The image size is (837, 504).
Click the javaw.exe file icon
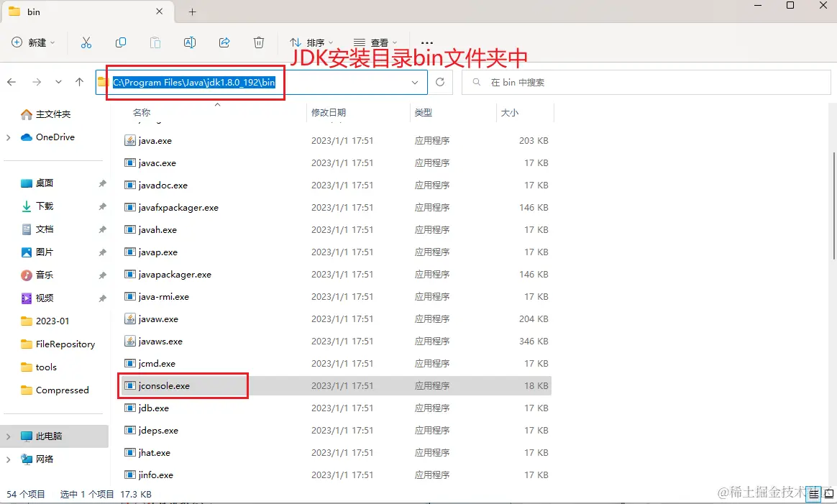pyautogui.click(x=129, y=319)
